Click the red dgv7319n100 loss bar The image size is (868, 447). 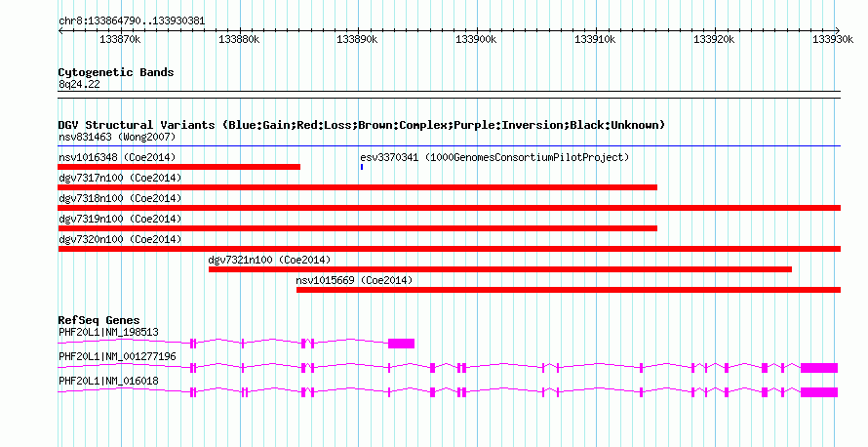point(358,228)
